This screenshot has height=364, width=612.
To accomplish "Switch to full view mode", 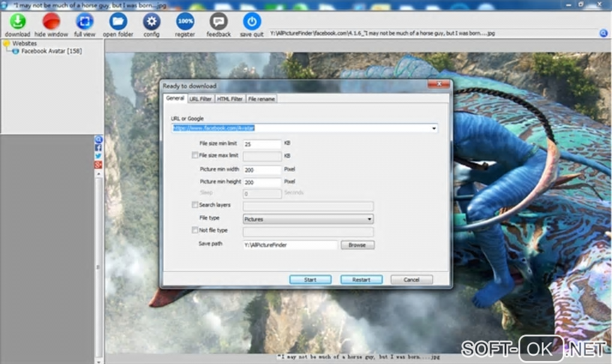I will tap(85, 22).
